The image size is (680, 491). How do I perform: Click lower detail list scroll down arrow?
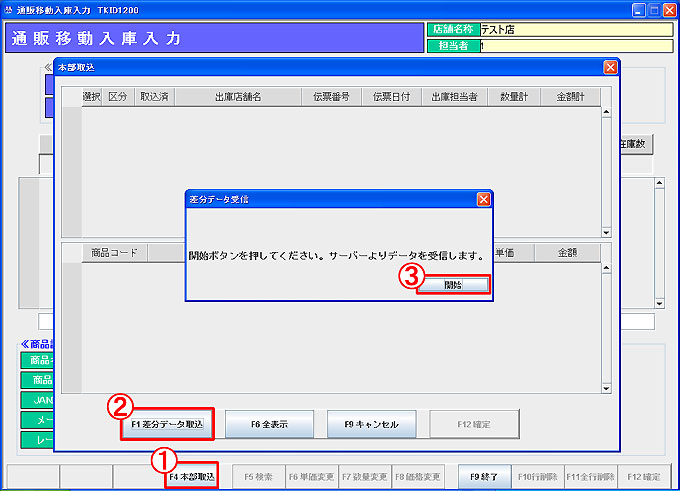[606, 389]
